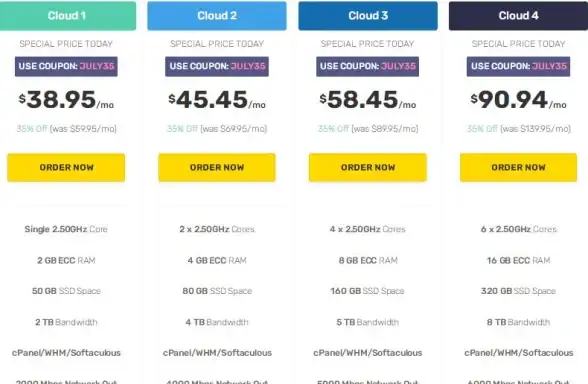The height and width of the screenshot is (384, 588).
Task: Click the 'was $139.95/mo' discount text
Action: point(536,129)
